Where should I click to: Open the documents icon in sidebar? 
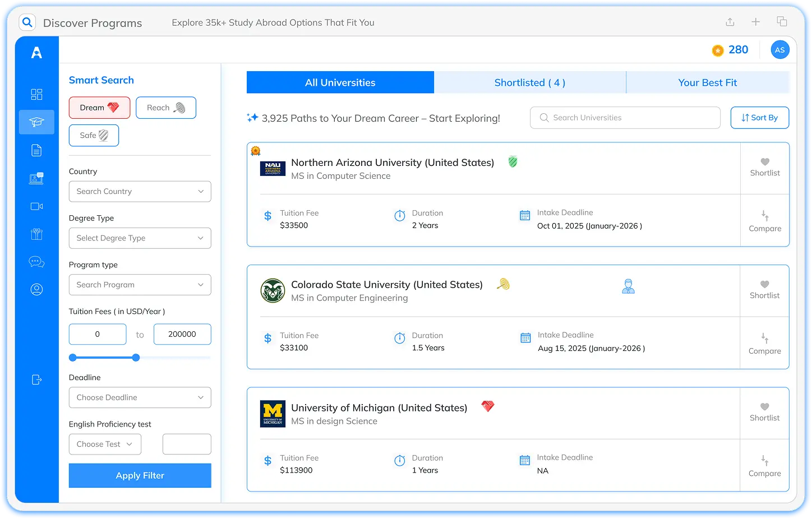(36, 150)
